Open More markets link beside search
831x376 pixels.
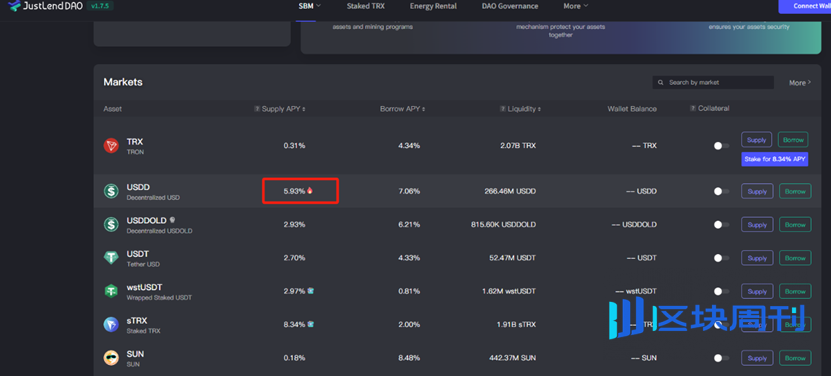[x=800, y=83]
